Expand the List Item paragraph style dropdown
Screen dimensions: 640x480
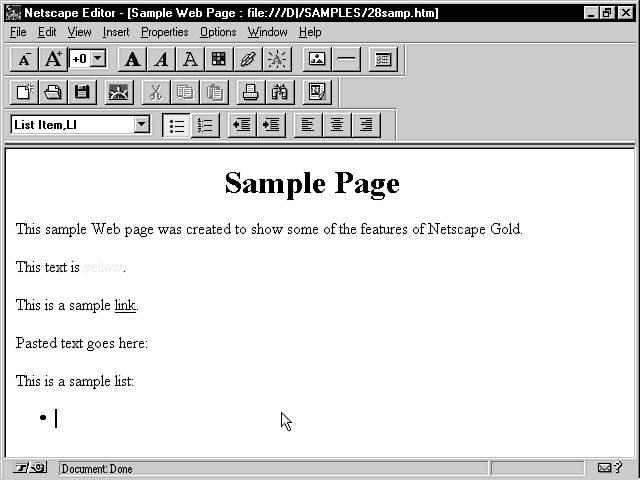tap(141, 125)
